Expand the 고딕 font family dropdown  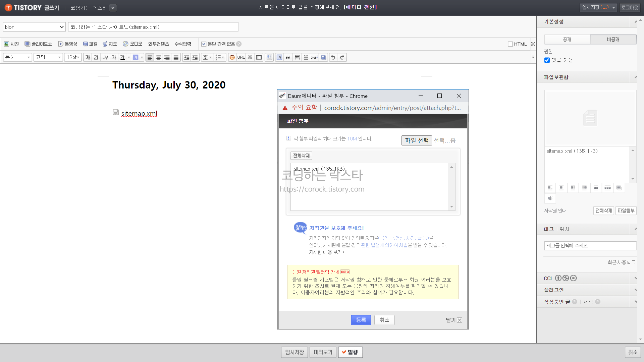click(48, 57)
